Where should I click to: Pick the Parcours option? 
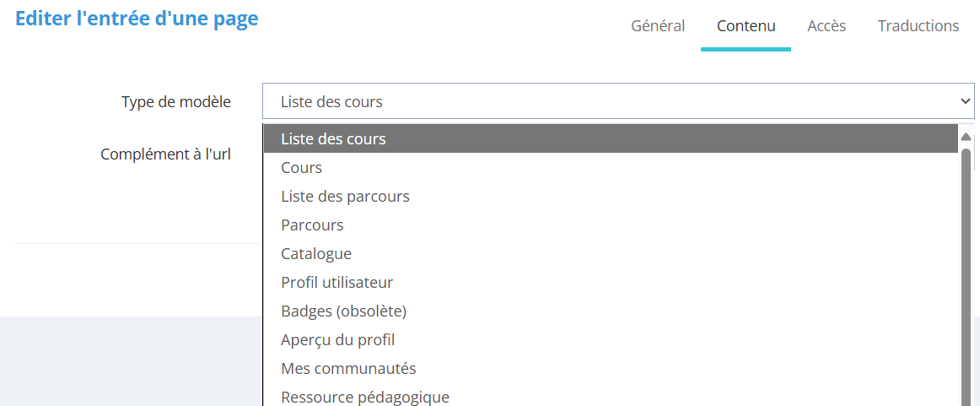(x=312, y=225)
